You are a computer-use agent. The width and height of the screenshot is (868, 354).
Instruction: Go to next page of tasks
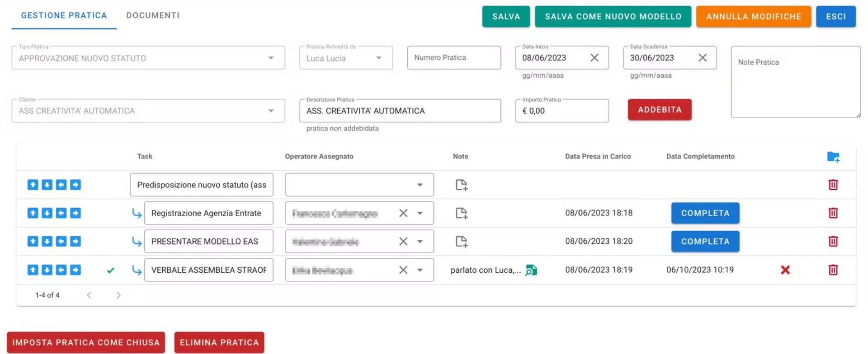click(x=118, y=295)
